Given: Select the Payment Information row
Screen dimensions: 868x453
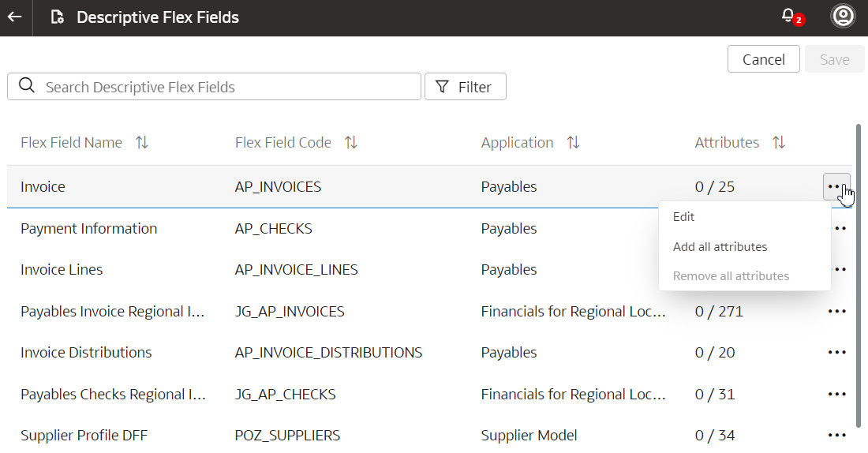Looking at the screenshot, I should (x=88, y=229).
